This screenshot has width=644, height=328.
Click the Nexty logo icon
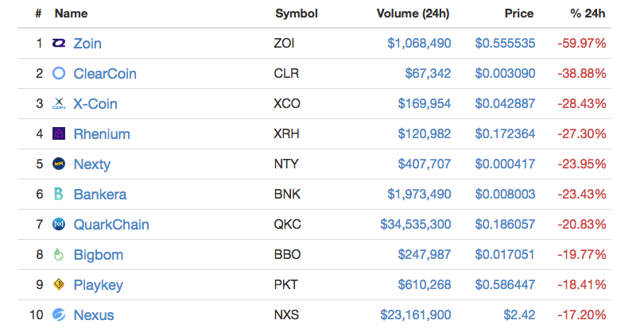[x=59, y=164]
